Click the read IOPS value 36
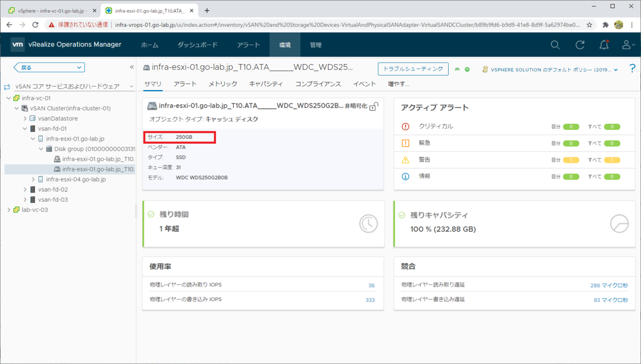The image size is (641, 364). [x=371, y=286]
